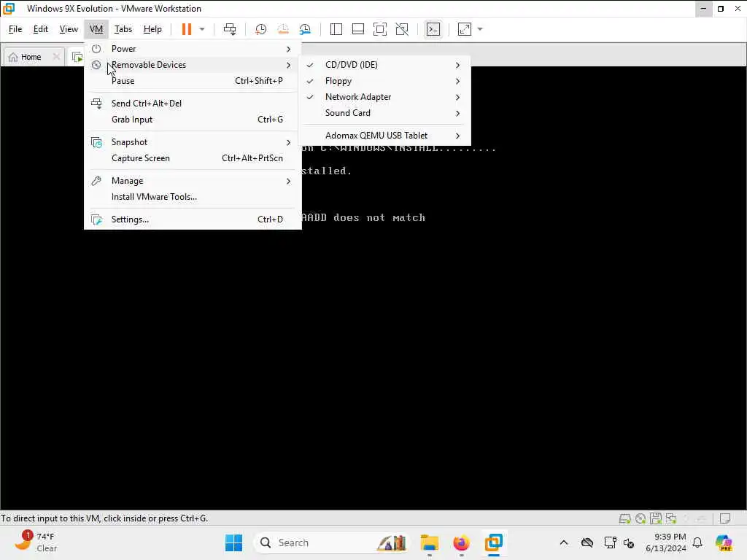Screen dimensions: 747x560
Task: Close the Home tab
Action: point(56,57)
